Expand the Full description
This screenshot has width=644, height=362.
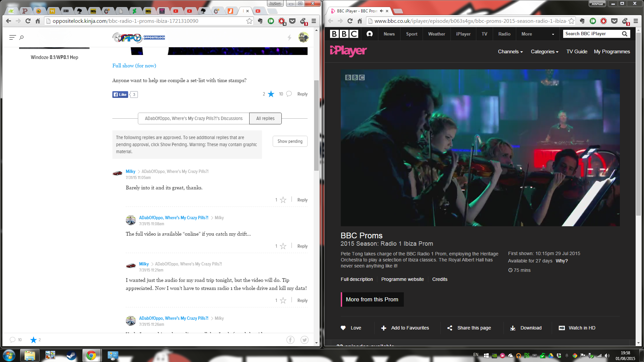point(357,279)
